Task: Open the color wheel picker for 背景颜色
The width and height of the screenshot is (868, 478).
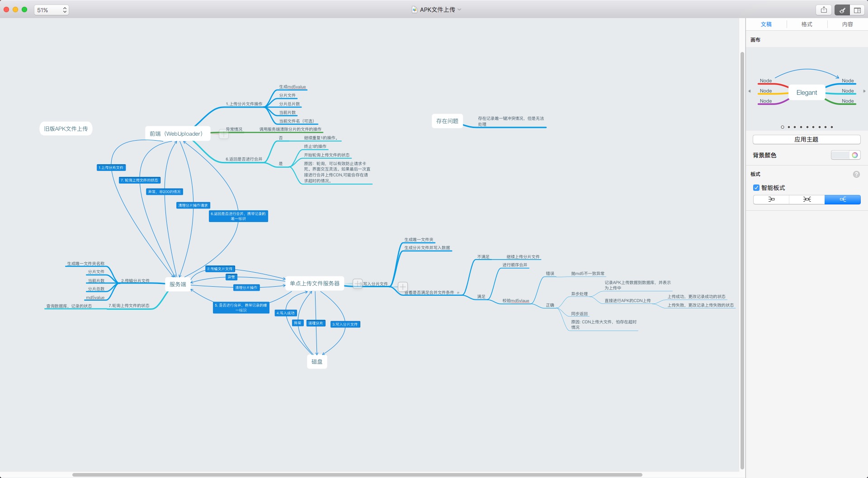Action: tap(855, 155)
